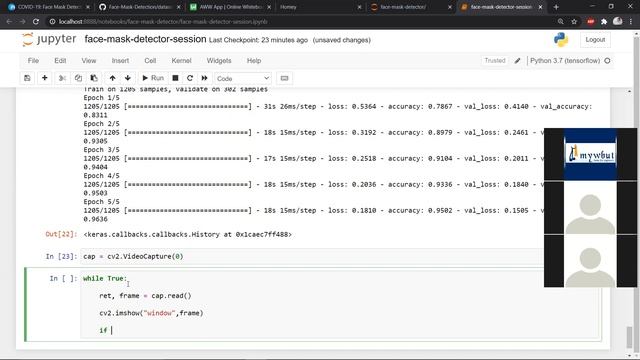
Task: Click the Python 3.7 (tensorflow) kernel name
Action: click(x=565, y=60)
